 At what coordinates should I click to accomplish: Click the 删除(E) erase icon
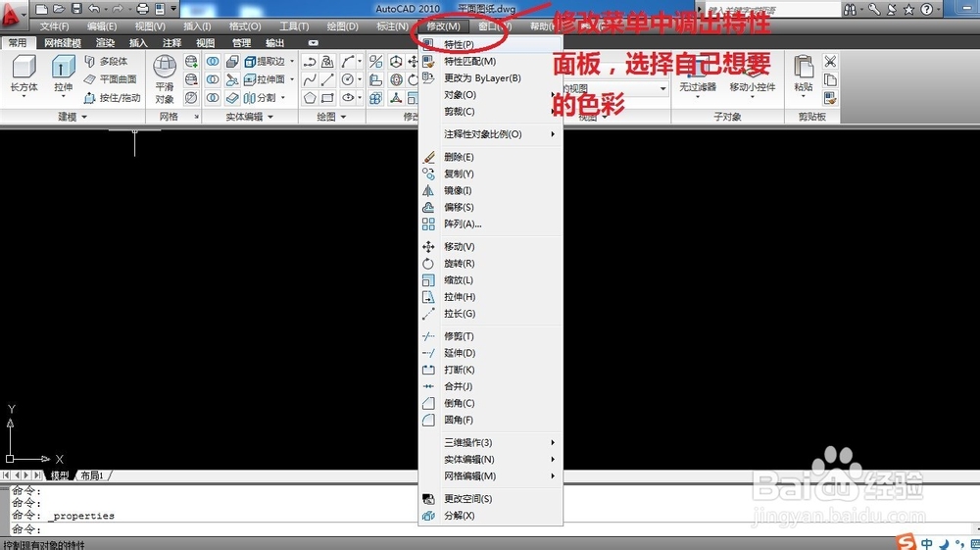428,157
